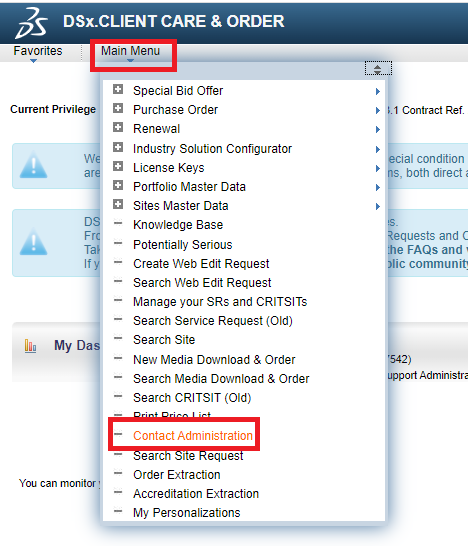
Task: Expand the Renewal plus icon
Action: (118, 127)
